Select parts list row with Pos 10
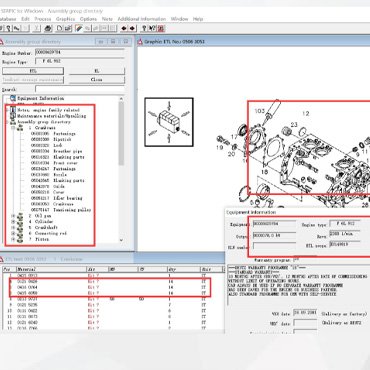 coord(113,311)
